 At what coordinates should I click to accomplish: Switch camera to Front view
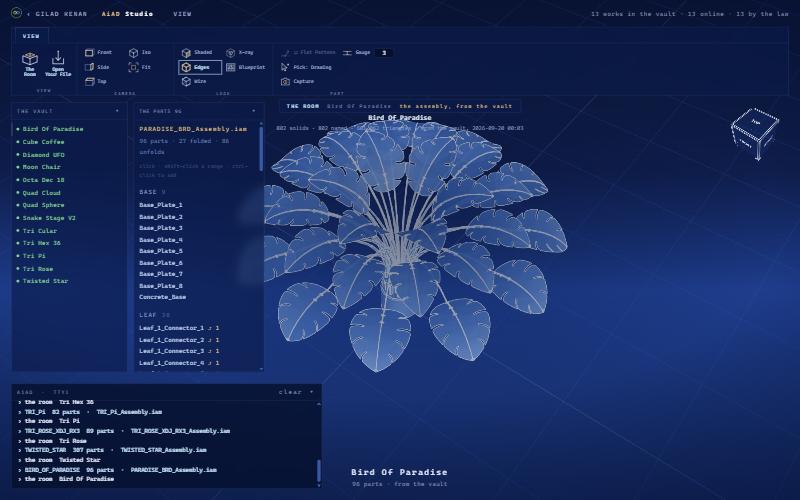tap(98, 53)
